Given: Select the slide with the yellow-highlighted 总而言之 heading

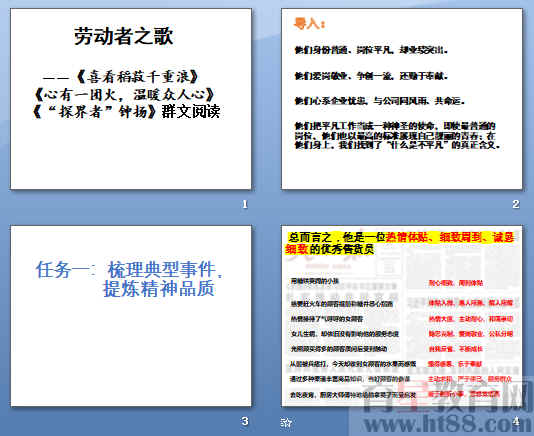Looking at the screenshot, I should 402,316.
